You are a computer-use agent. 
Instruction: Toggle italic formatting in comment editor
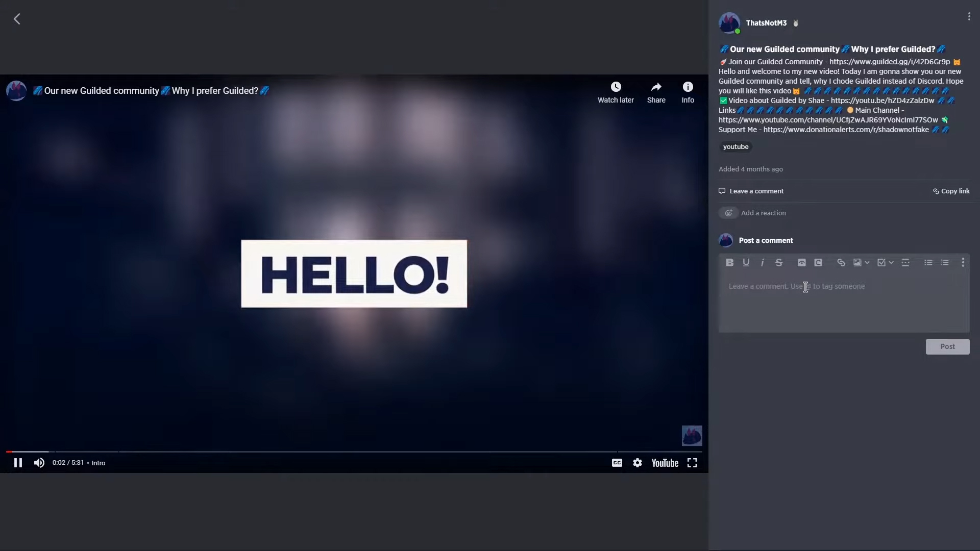coord(762,262)
